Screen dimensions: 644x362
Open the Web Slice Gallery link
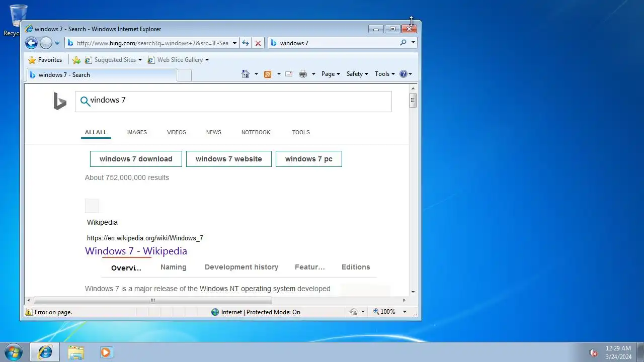tap(175, 60)
